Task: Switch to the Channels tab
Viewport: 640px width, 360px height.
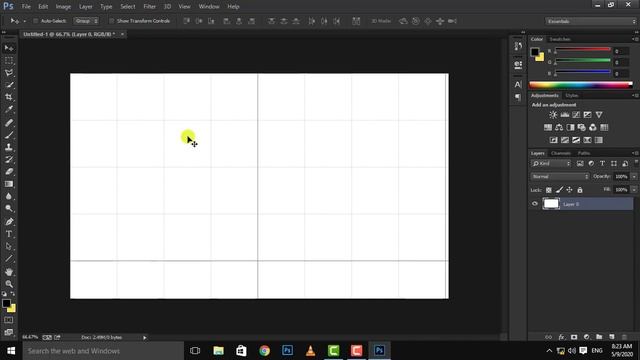Action: click(x=561, y=153)
